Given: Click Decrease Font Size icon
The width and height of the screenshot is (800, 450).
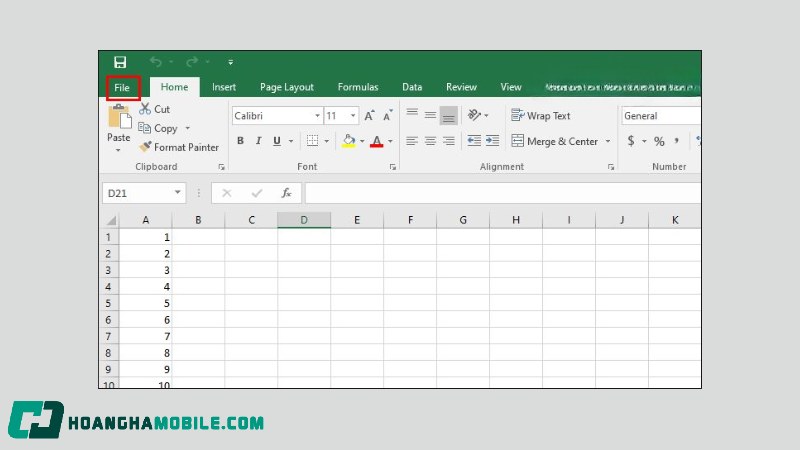Looking at the screenshot, I should [388, 115].
